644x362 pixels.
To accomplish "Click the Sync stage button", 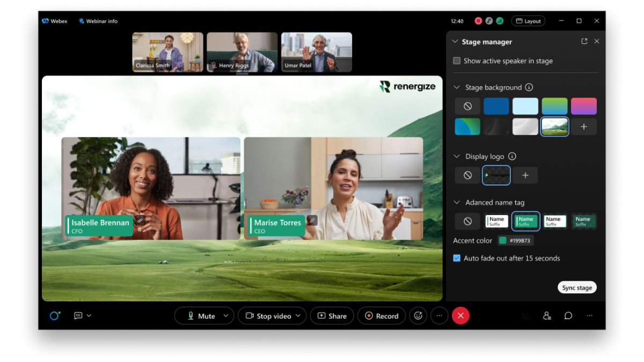I will pos(577,287).
